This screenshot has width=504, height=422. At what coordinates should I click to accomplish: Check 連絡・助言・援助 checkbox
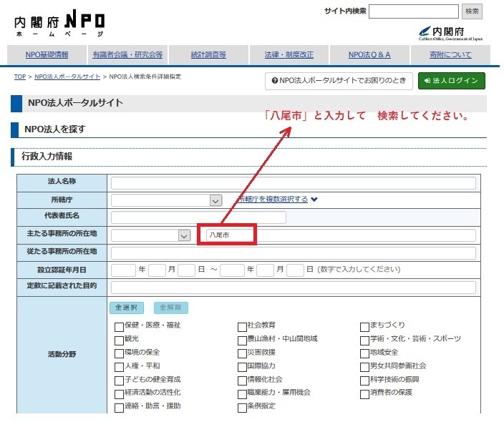tap(120, 408)
